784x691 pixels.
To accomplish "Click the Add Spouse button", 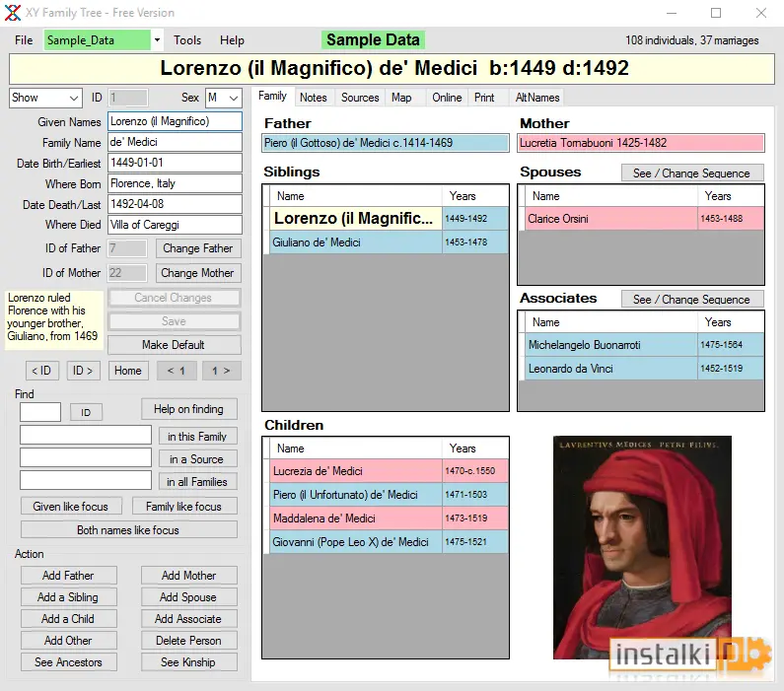I will coord(188,597).
